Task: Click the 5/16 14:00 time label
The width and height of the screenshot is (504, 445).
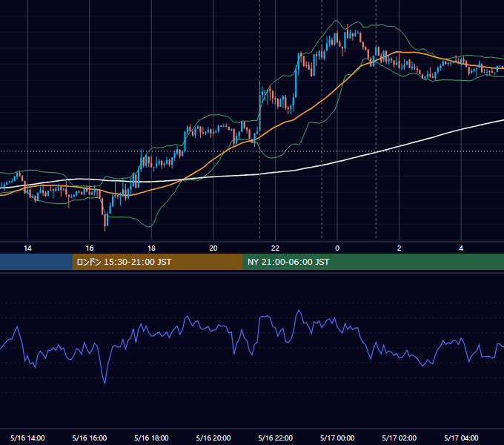Action: (x=27, y=438)
